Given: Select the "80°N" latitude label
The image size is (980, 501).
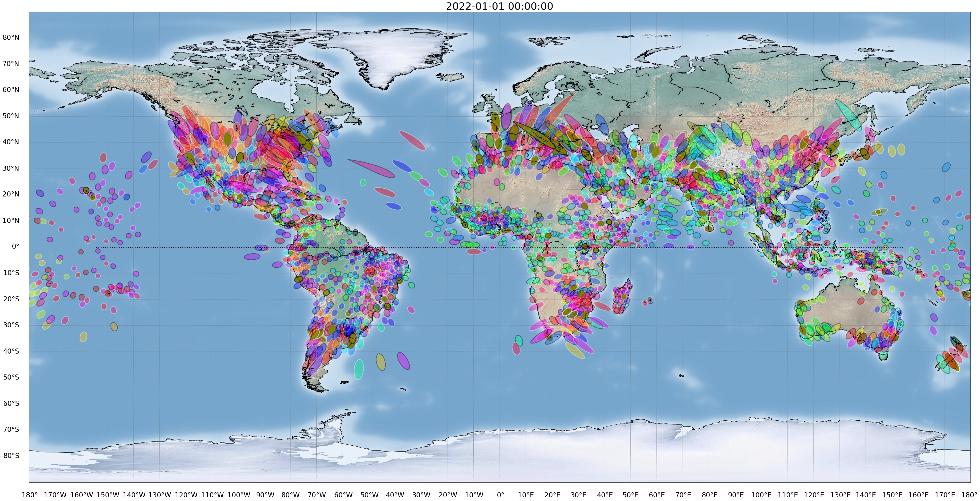Looking at the screenshot, I should [11, 37].
